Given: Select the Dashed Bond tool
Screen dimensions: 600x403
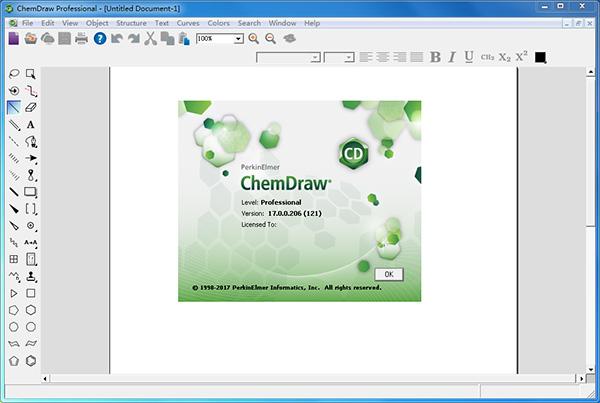Looking at the screenshot, I should point(14,141).
